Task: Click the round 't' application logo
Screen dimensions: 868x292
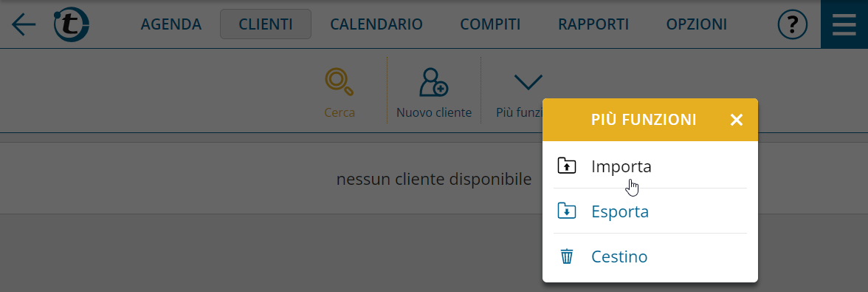Action: (x=72, y=24)
